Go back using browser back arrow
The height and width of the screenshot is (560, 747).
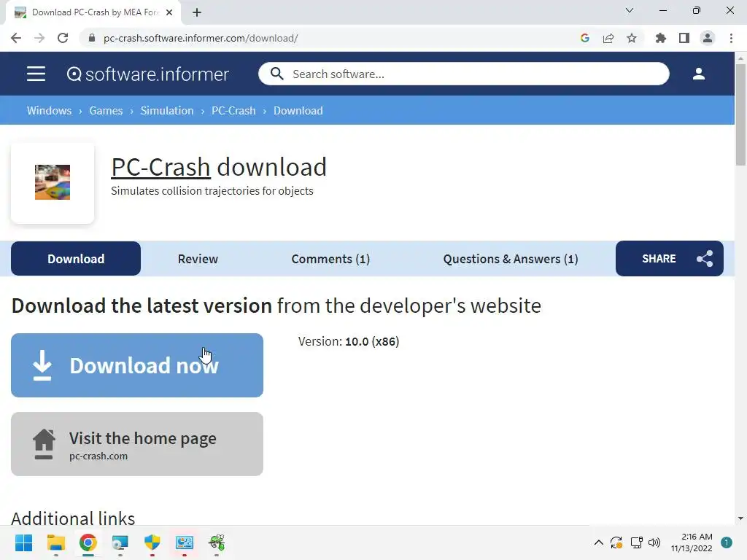pos(16,38)
